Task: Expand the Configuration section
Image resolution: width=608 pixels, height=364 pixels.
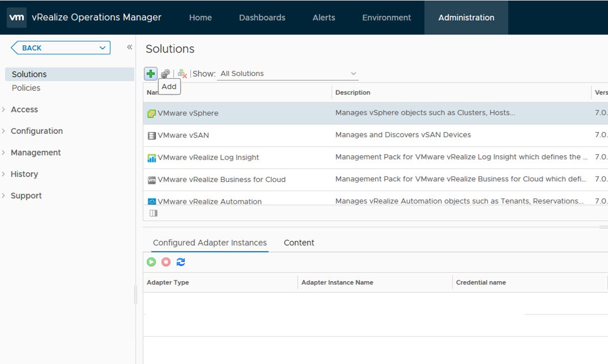Action: 3,131
